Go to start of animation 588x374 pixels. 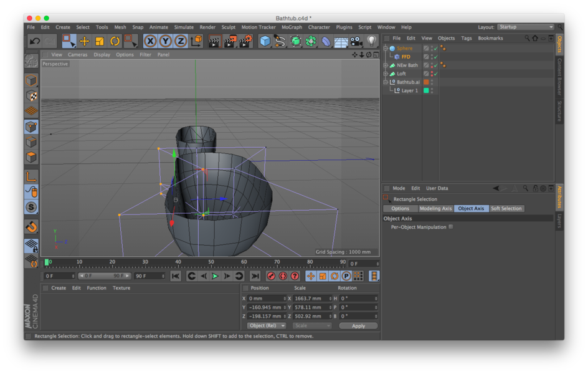[x=175, y=276]
